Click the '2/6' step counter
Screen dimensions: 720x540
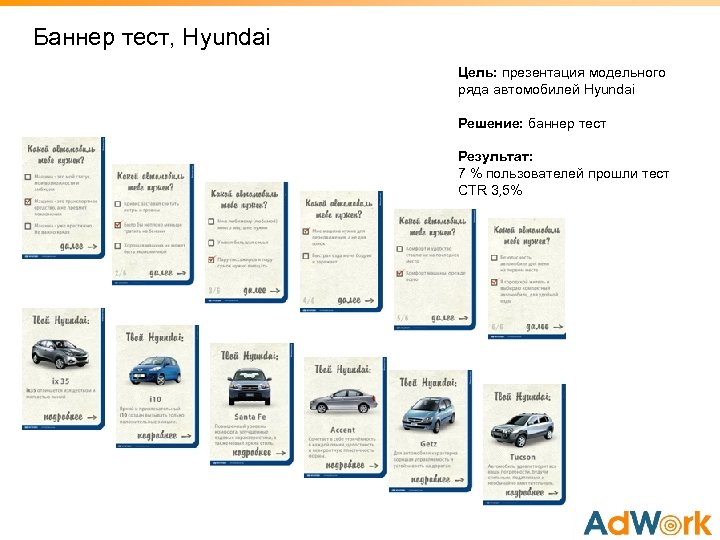(x=120, y=273)
